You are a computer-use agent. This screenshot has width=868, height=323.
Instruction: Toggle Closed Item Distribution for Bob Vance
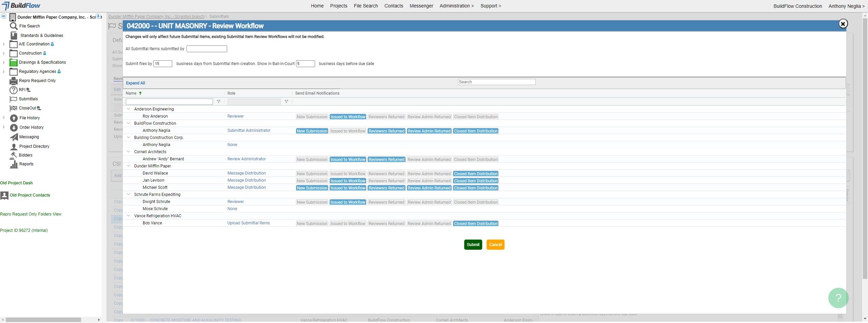point(476,224)
